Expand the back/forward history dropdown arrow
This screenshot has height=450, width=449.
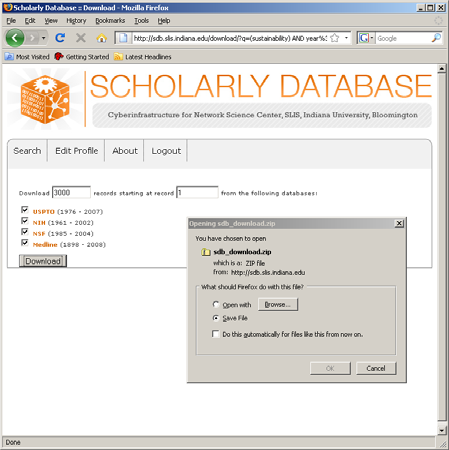pyautogui.click(x=43, y=38)
